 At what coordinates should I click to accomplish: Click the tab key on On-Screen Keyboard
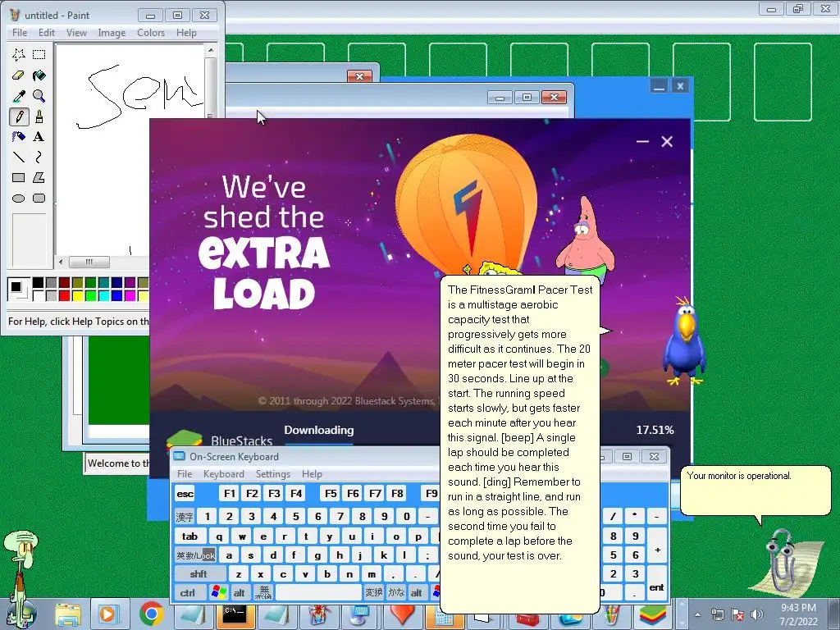tap(189, 536)
